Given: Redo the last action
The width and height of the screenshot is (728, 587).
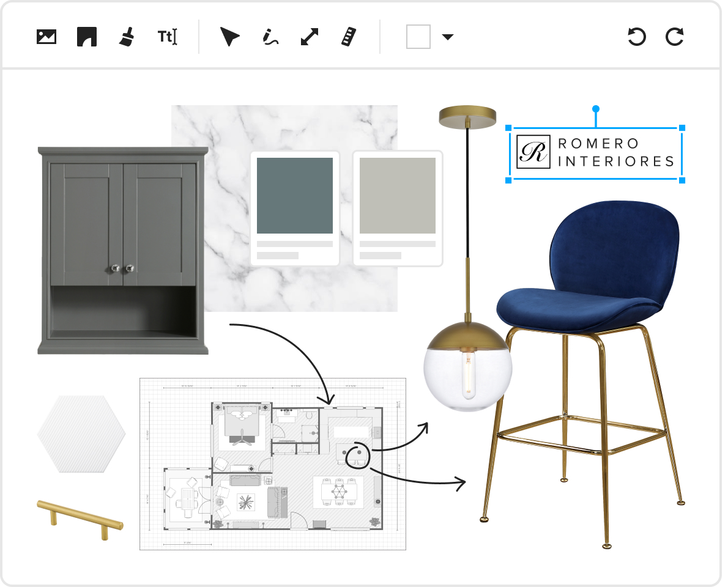Looking at the screenshot, I should (674, 37).
